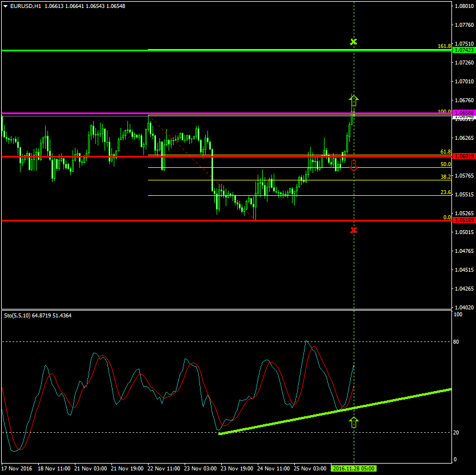Click the green X marker above the 161.8 level
476x475 pixels.
[x=354, y=42]
